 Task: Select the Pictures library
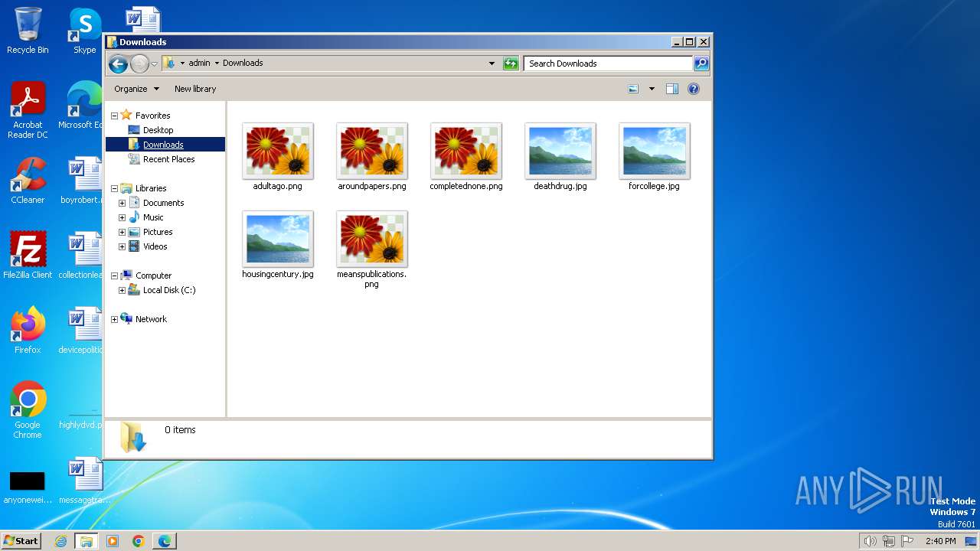tap(158, 232)
